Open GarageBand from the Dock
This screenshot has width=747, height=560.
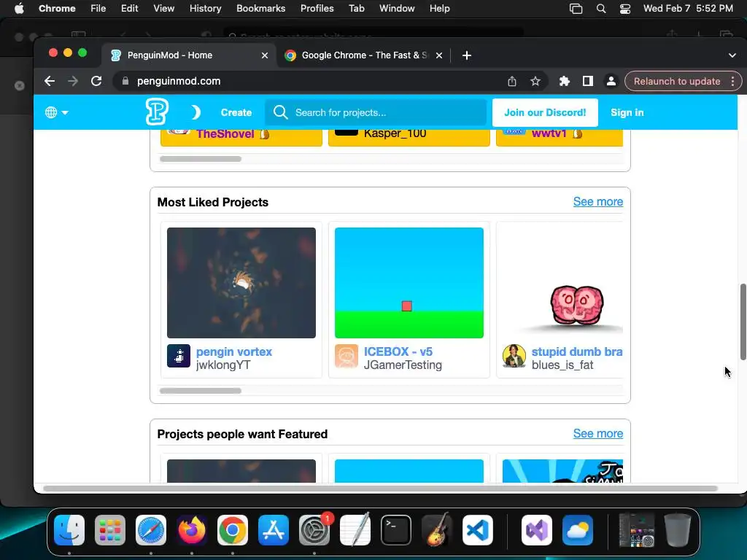437,529
